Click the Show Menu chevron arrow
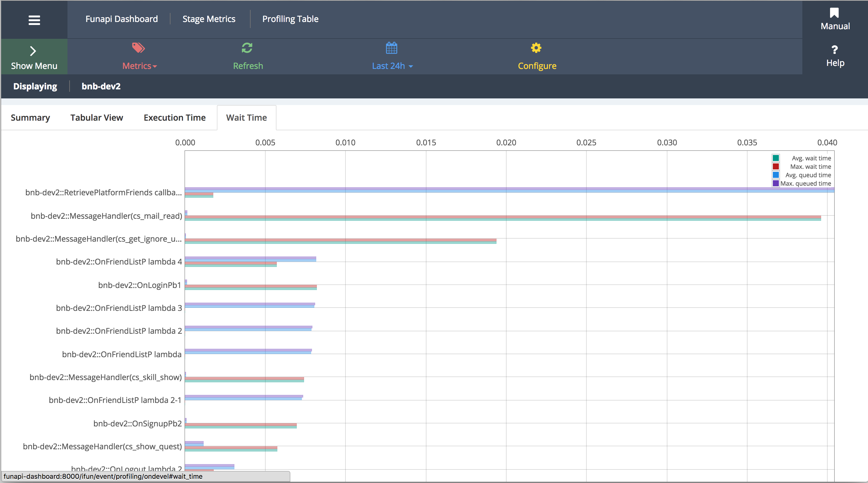868x483 pixels. [x=33, y=51]
